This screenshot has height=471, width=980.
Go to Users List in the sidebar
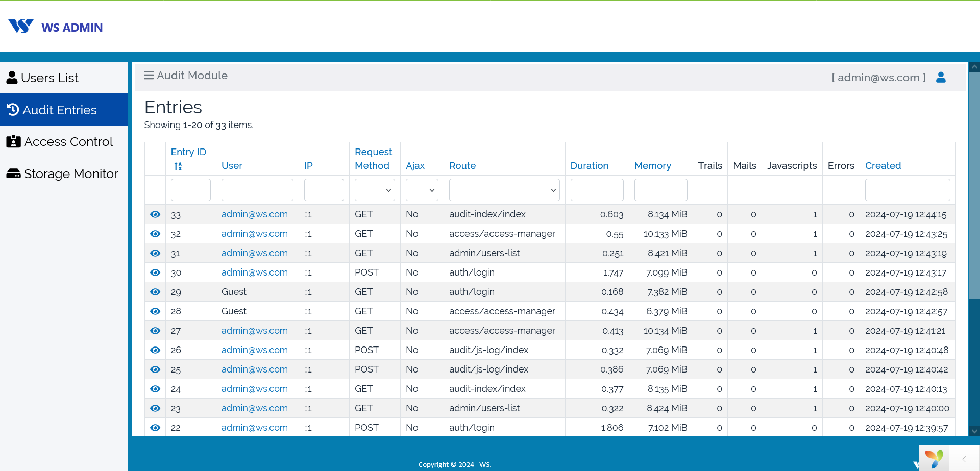(50, 78)
